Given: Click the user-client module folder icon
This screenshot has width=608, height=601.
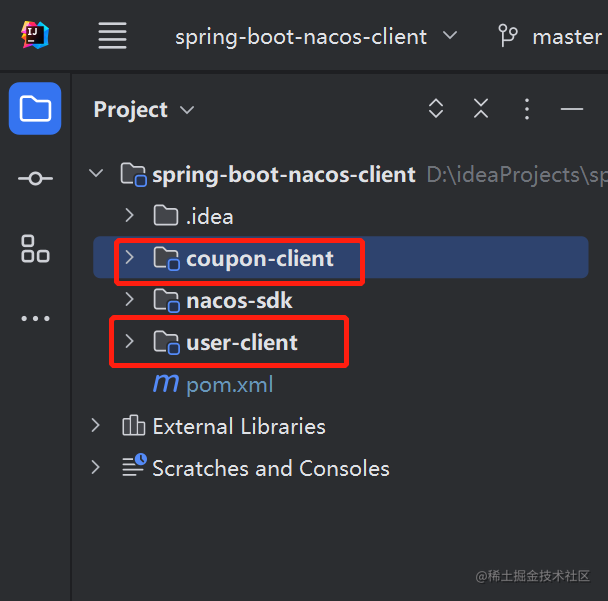Looking at the screenshot, I should click(x=167, y=342).
